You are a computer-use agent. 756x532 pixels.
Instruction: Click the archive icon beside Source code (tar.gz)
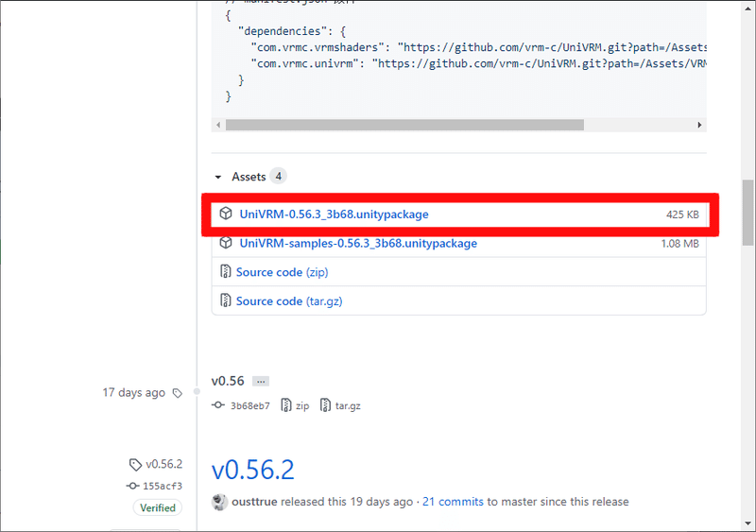click(x=226, y=301)
